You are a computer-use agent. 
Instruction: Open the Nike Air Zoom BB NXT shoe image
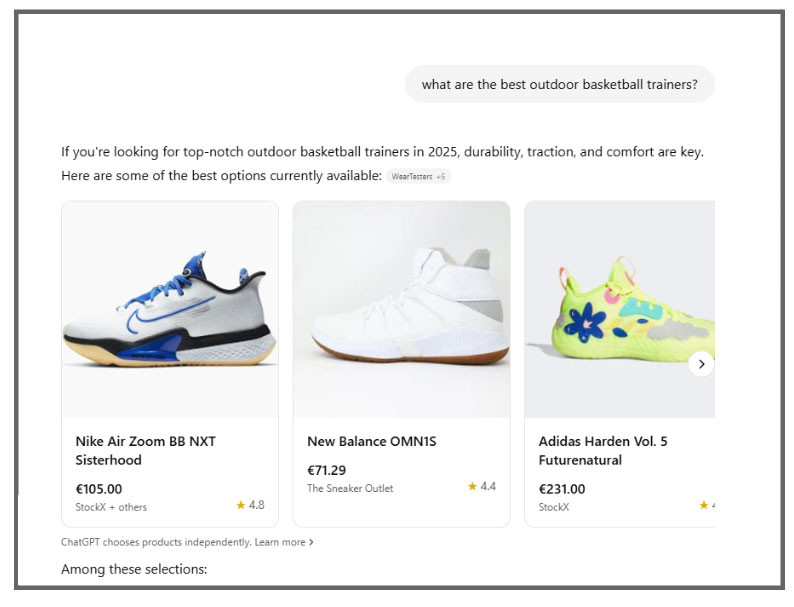(x=170, y=309)
